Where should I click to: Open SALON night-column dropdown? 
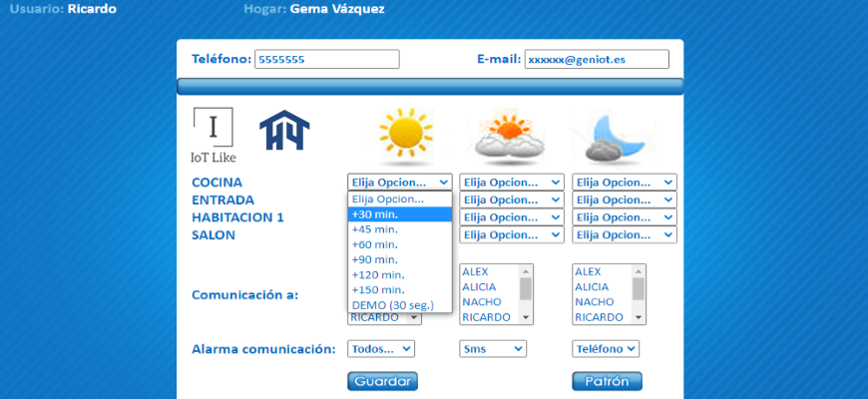[625, 234]
